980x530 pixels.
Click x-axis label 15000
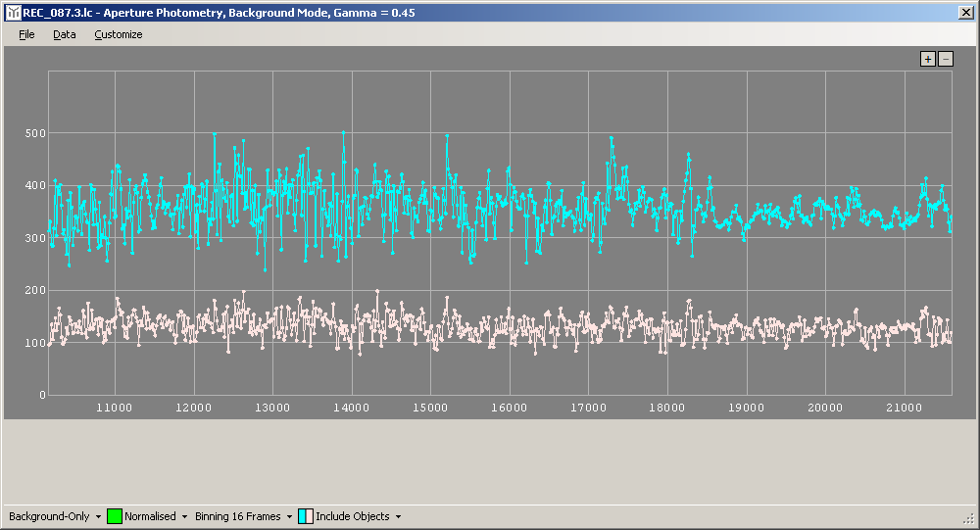tap(430, 408)
